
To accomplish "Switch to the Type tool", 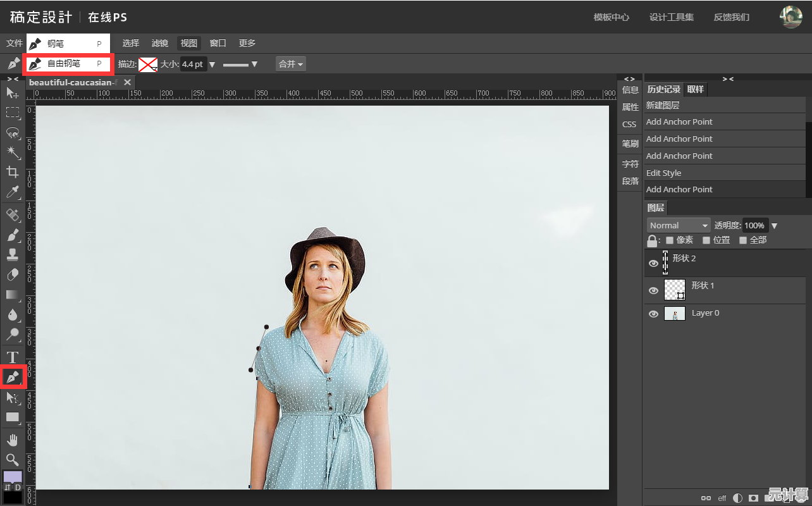I will click(13, 357).
